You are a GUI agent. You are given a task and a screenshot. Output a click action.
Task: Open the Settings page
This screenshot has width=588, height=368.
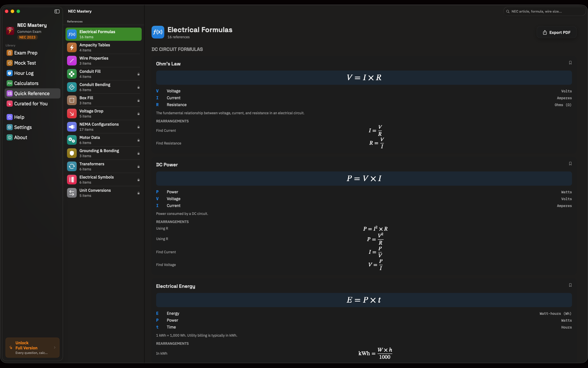[x=32, y=127]
